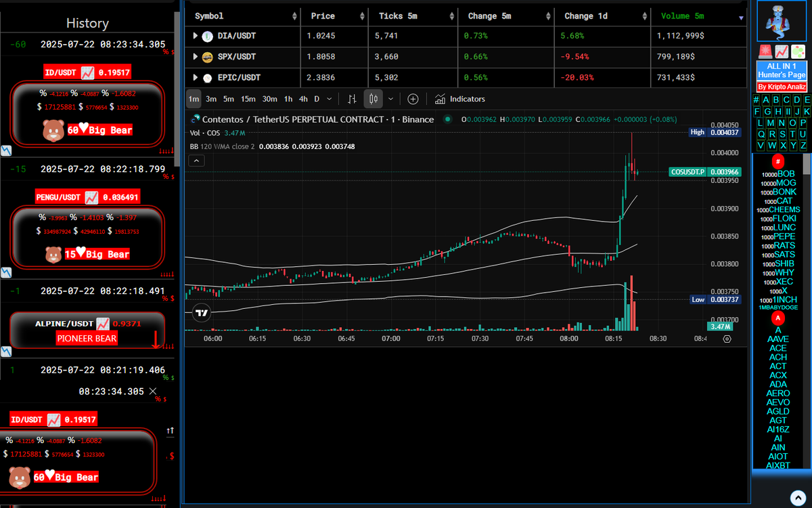Screen dimensions: 812x508
Task: Click chart icon beside ID/USDT in top history
Action: click(x=87, y=72)
